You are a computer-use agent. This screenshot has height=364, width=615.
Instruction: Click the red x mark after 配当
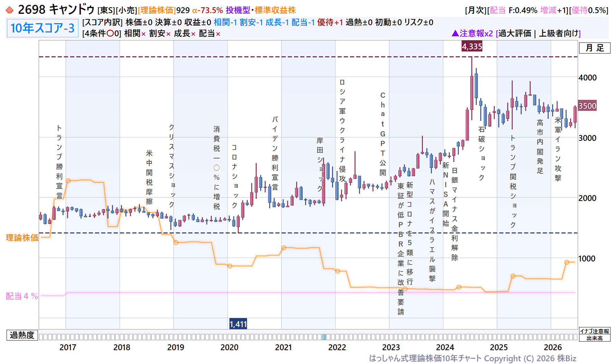[x=218, y=34]
